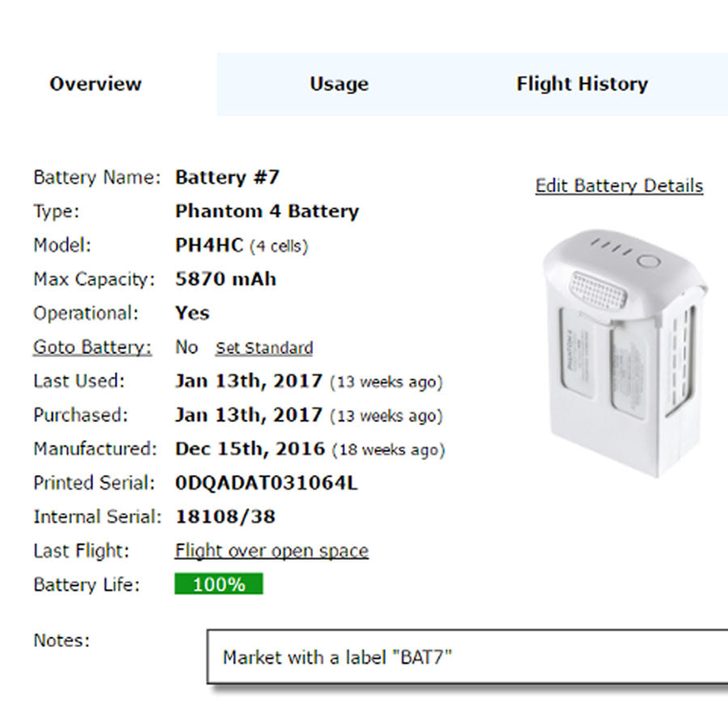The image size is (728, 728).
Task: Click the Purchased date value
Action: click(248, 415)
